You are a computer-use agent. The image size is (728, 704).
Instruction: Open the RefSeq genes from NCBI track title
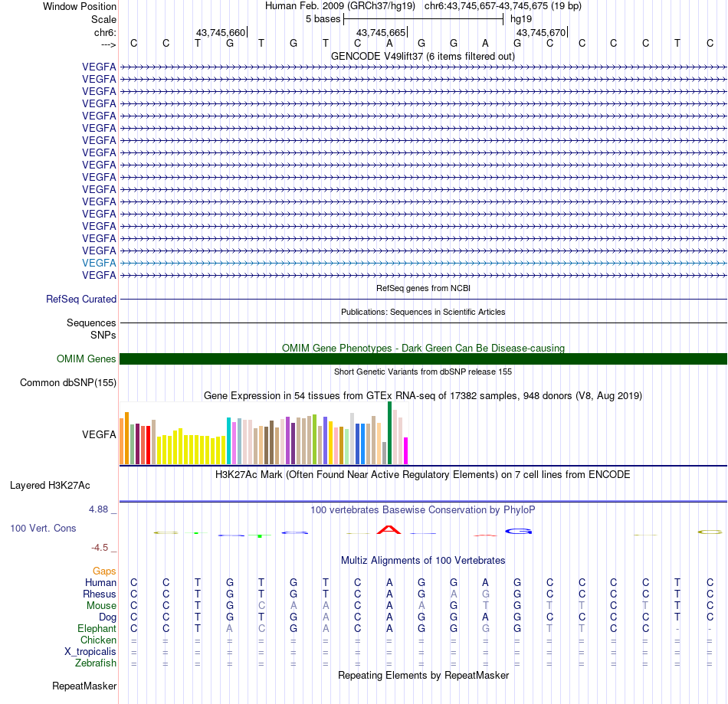pos(423,288)
